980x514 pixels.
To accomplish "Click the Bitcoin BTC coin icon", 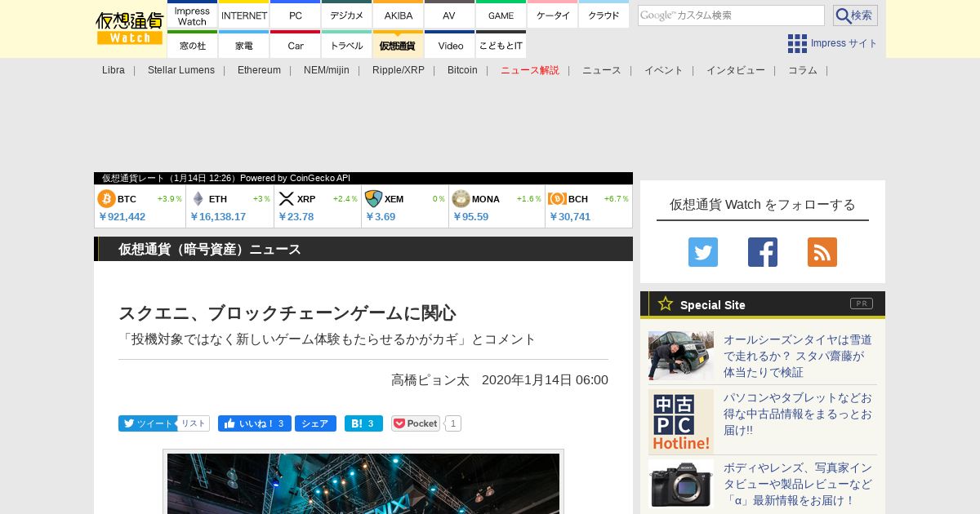I will click(x=107, y=199).
